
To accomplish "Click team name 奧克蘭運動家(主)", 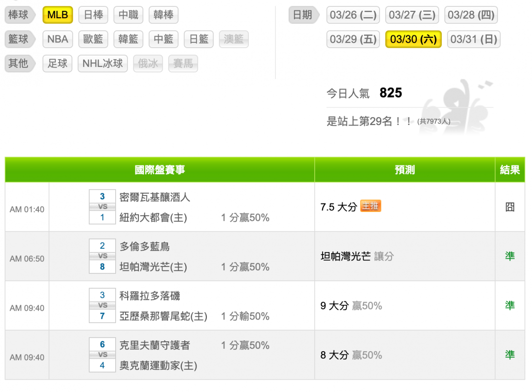I will click(159, 365).
